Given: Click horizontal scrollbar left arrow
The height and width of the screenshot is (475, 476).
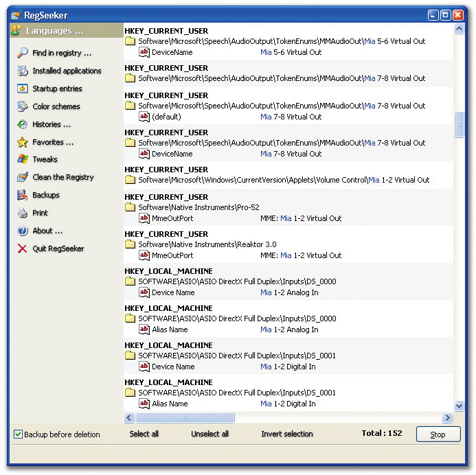Looking at the screenshot, I should (x=129, y=417).
